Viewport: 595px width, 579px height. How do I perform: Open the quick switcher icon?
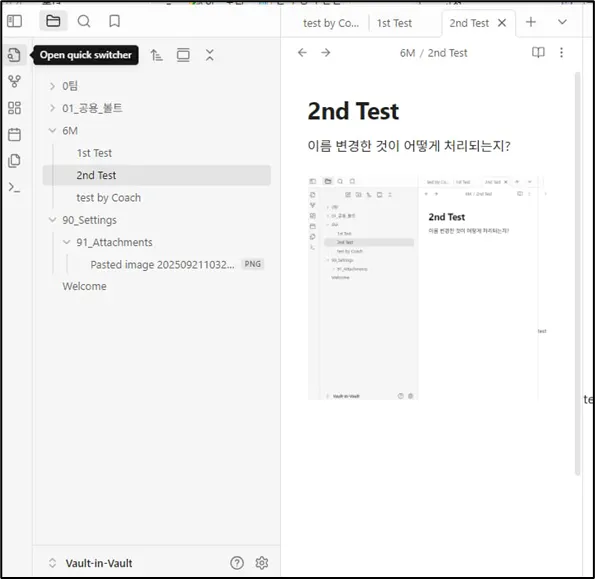(14, 55)
